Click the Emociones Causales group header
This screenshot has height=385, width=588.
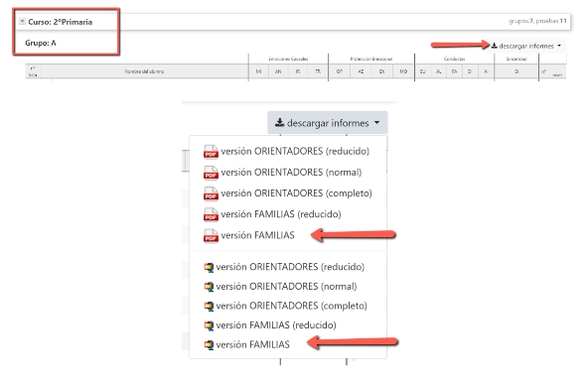click(x=288, y=59)
